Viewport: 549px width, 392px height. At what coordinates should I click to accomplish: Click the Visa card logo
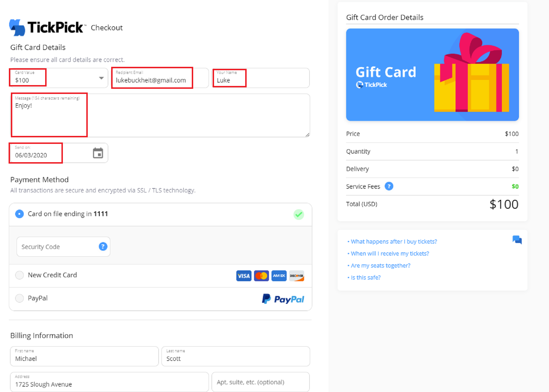(243, 276)
